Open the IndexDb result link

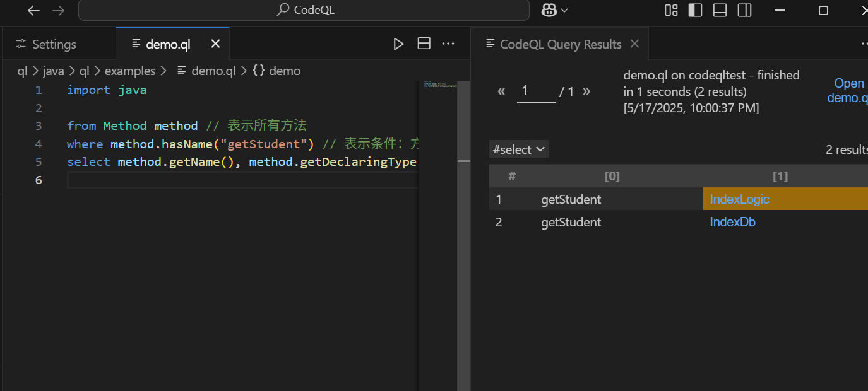(732, 221)
